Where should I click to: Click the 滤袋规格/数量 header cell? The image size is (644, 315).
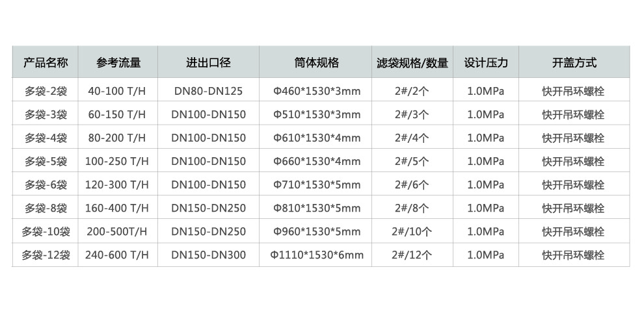[412, 63]
